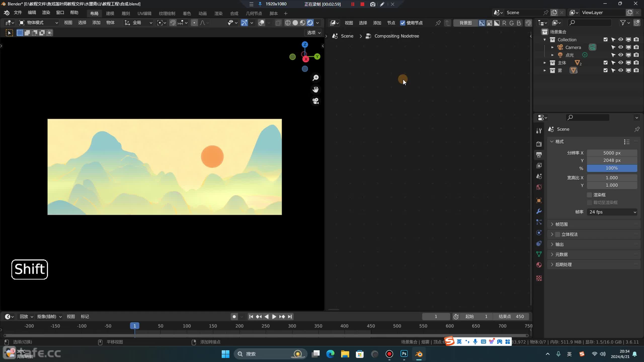Open the 渲染 menu
The width and height of the screenshot is (644, 362).
(46, 12)
